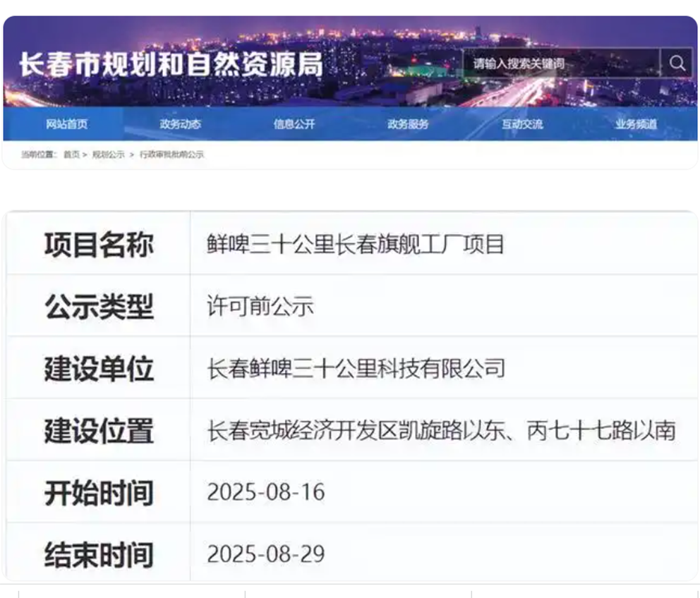Select the 项目名称 label cell
This screenshot has height=598, width=700.
99,244
